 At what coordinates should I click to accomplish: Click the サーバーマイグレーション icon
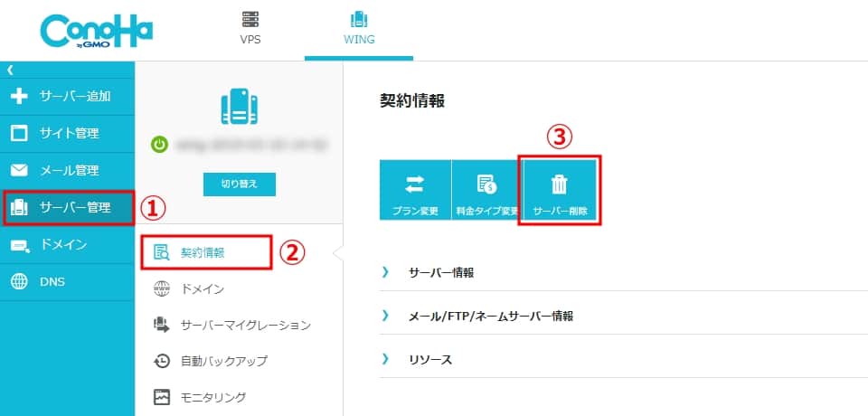162,326
